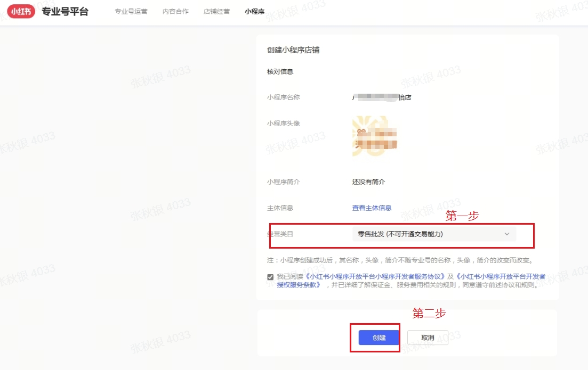This screenshot has height=370, width=588.
Task: Click the 还没有简介 intro text
Action: click(x=368, y=181)
